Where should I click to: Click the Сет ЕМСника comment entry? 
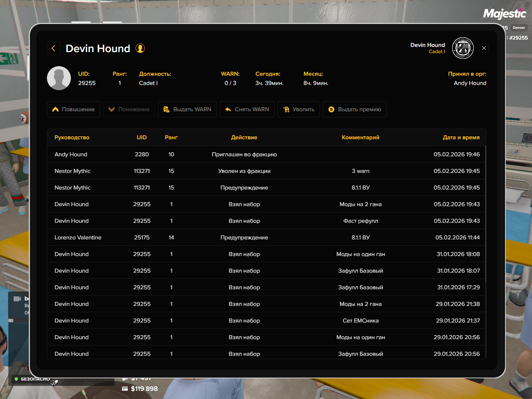click(x=361, y=321)
